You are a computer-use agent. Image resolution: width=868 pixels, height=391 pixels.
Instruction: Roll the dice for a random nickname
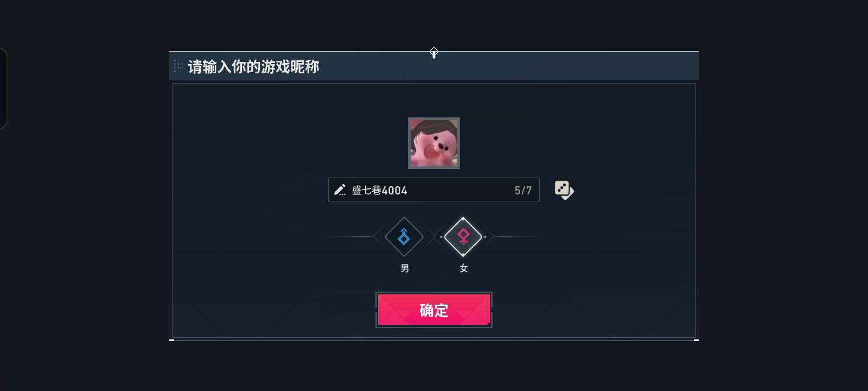coord(564,190)
